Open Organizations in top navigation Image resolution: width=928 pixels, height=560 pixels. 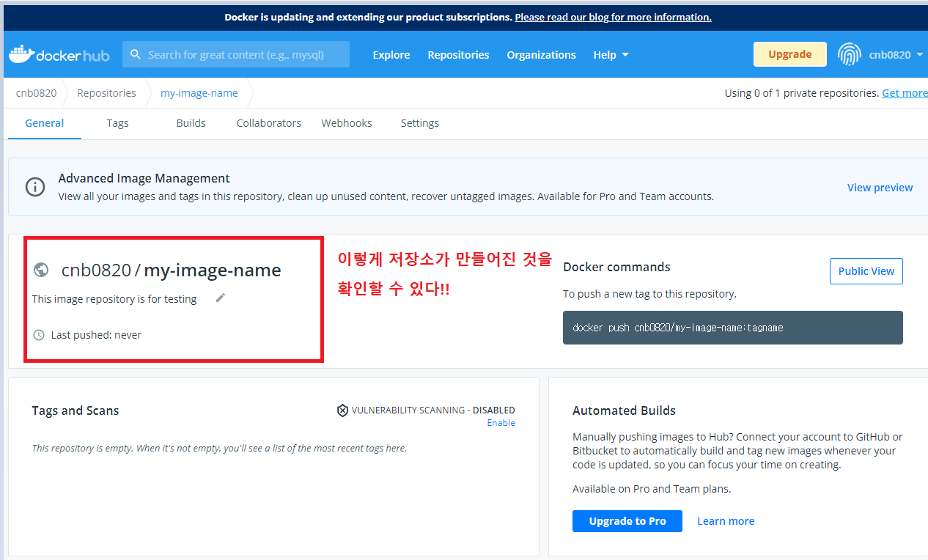541,55
